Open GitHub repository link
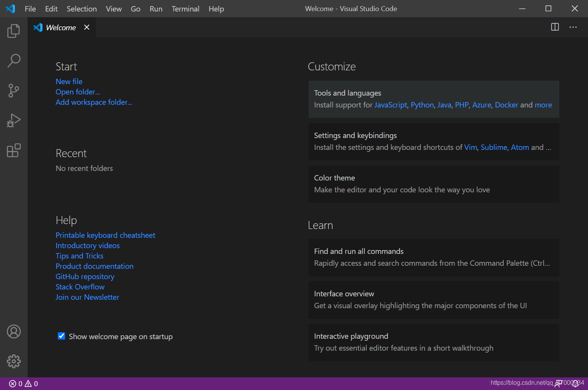Viewport: 588px width, 390px height. point(85,276)
